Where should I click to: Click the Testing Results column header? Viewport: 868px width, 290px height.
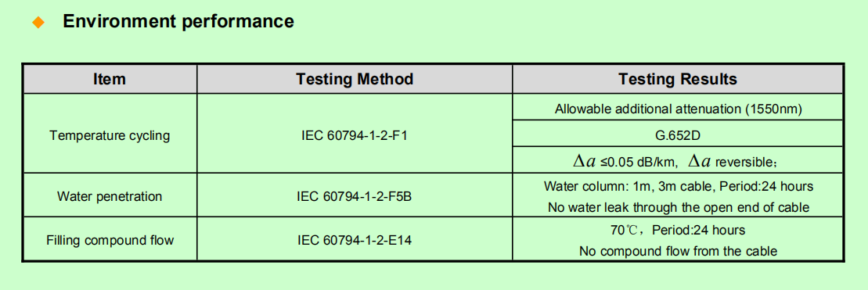coord(678,79)
